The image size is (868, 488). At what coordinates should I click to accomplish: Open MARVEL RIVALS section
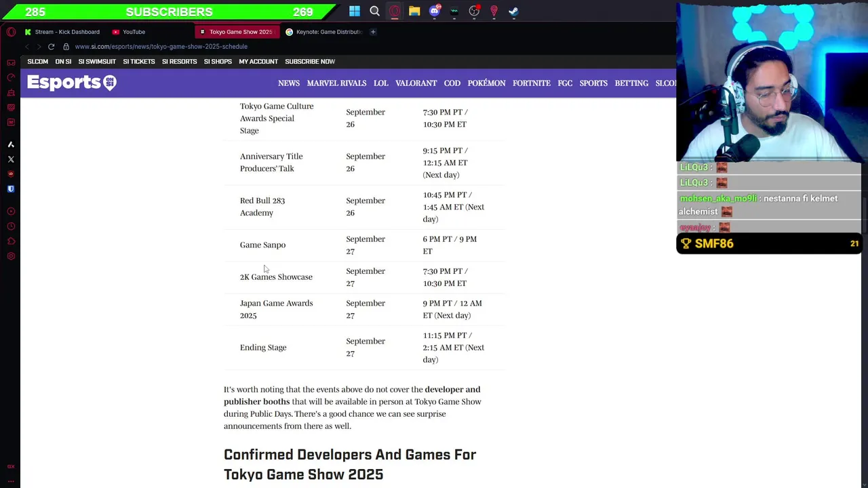pos(336,83)
